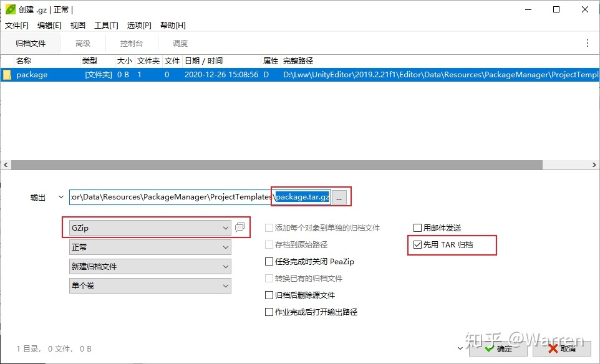Enable 归档后删除源文件 checkbox
The width and height of the screenshot is (600, 364).
(269, 295)
